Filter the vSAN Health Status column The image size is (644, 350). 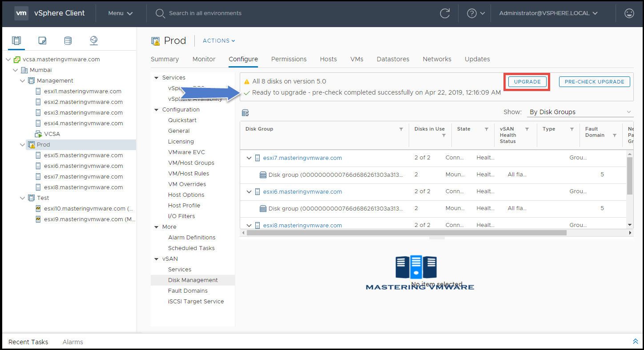tap(527, 129)
